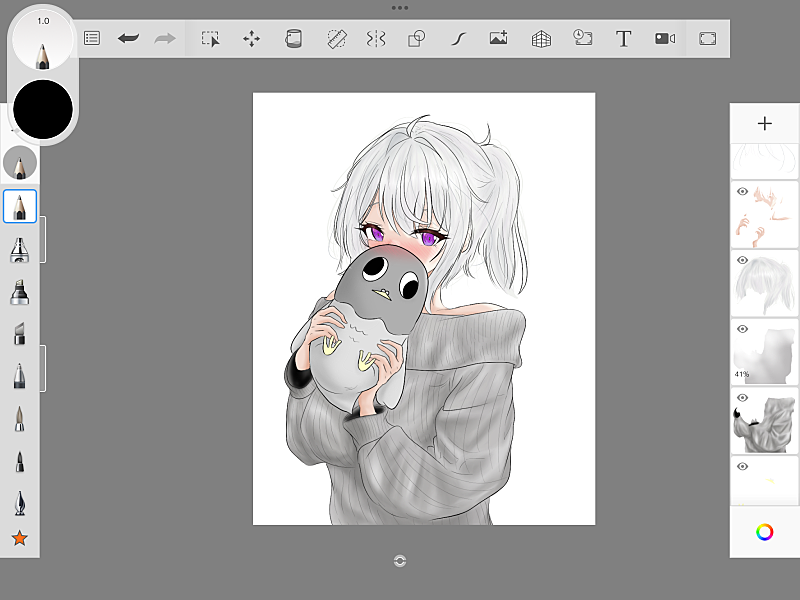This screenshot has width=800, height=600.
Task: Turn on the Symmetry tool
Action: click(x=376, y=39)
